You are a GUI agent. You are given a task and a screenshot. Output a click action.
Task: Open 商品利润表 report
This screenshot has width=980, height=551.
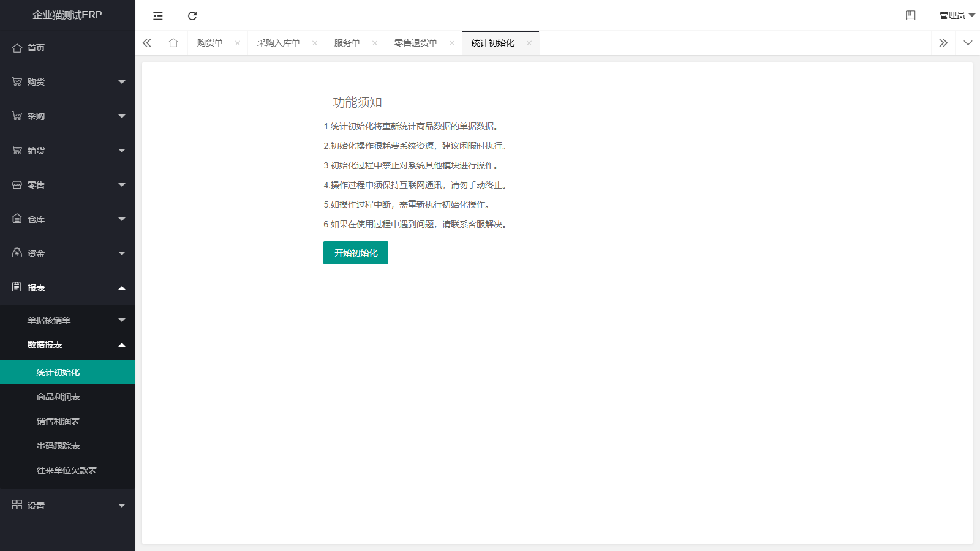coord(58,397)
